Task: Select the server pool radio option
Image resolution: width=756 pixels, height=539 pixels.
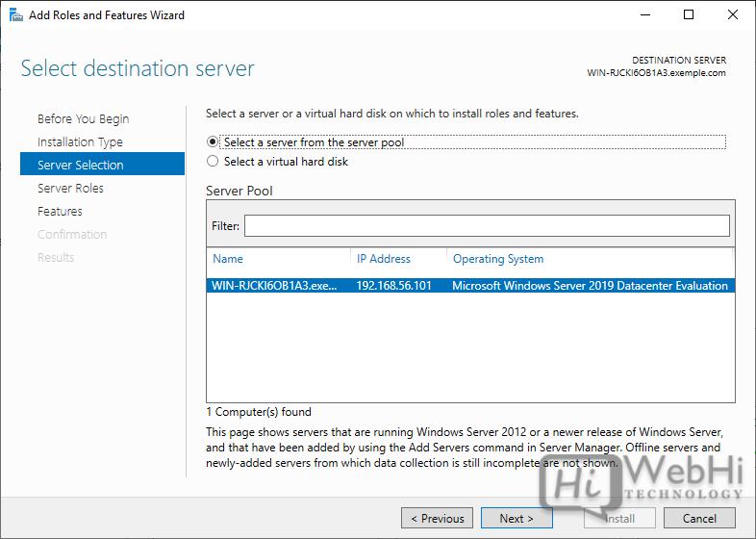Action: tap(213, 141)
